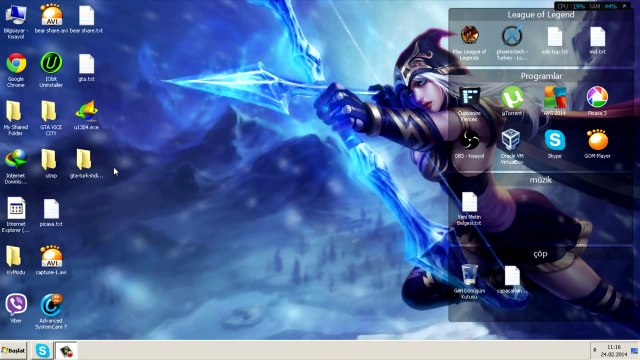Select the mid.txt file
The image size is (640, 360).
(x=597, y=40)
